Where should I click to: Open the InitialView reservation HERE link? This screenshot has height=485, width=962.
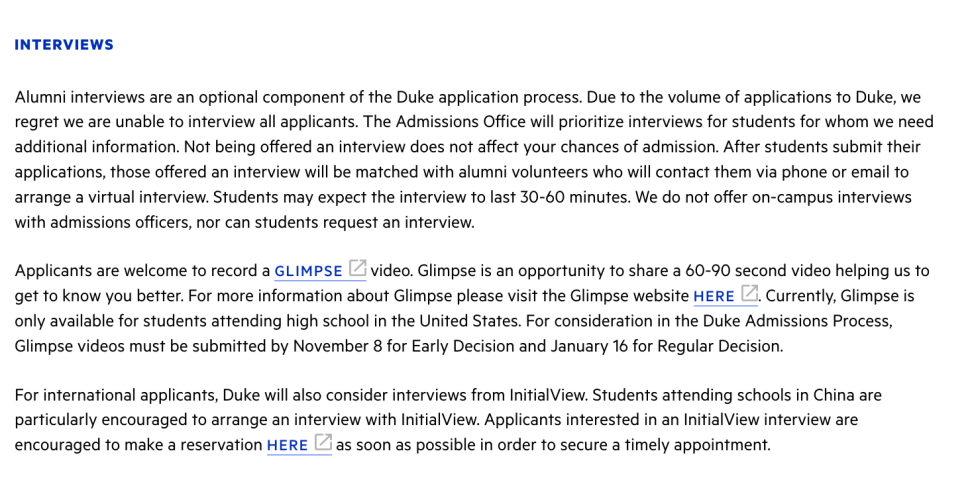287,446
